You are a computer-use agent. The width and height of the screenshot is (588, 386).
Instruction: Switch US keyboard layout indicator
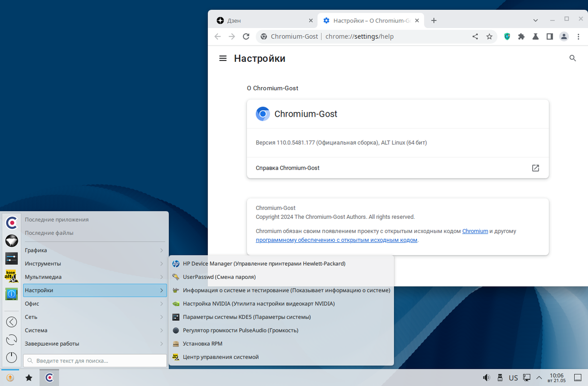pos(513,378)
